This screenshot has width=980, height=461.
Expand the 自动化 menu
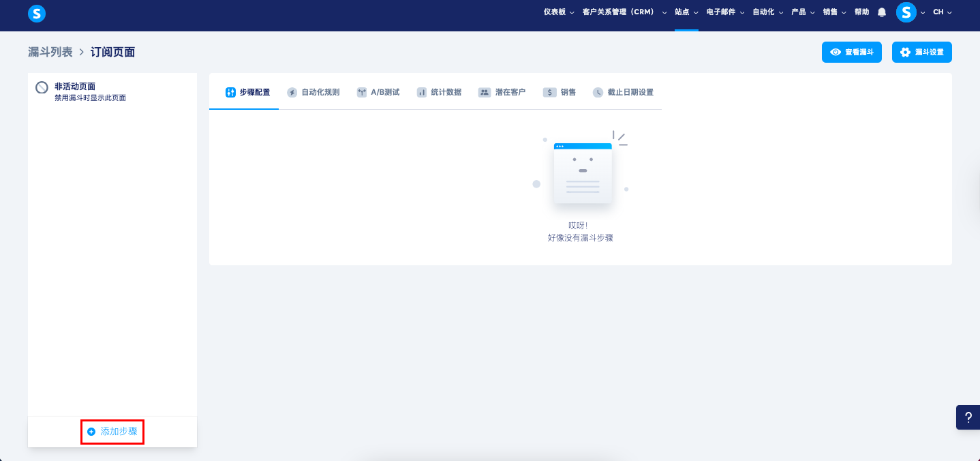coord(767,12)
